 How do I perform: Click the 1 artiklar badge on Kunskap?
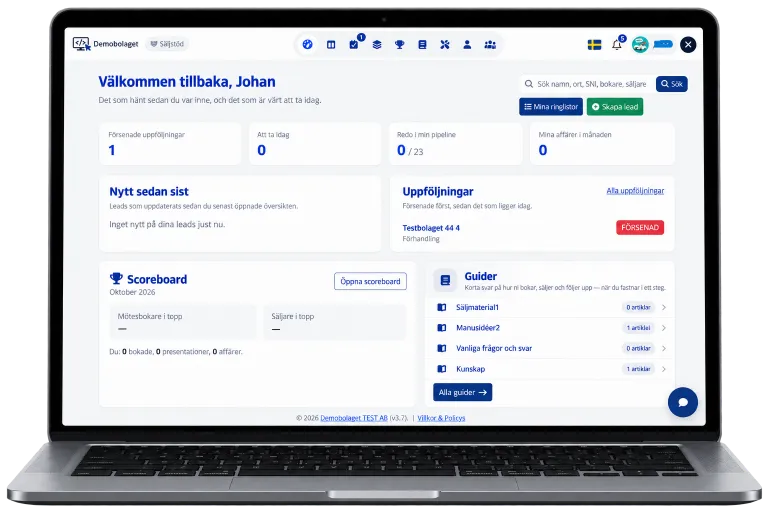[638, 369]
